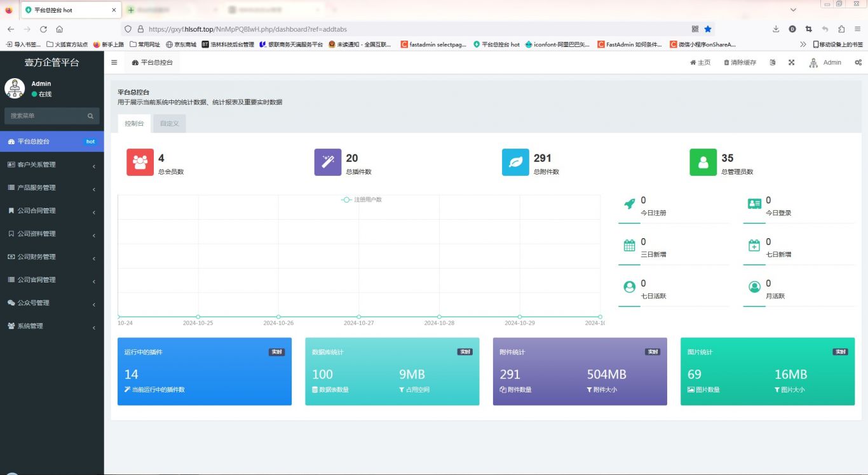Click the 2024-10-27 data point on chart
Screen dimensions: 868x475
pyautogui.click(x=359, y=316)
